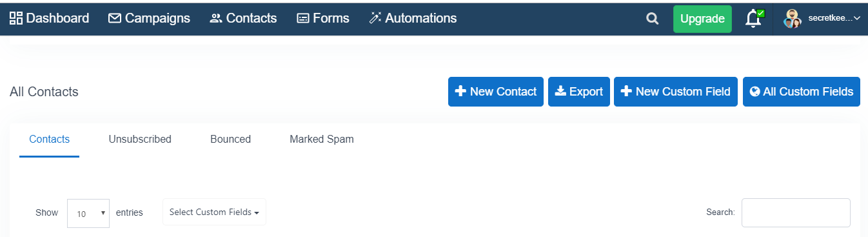Open the notifications bell icon

point(753,19)
